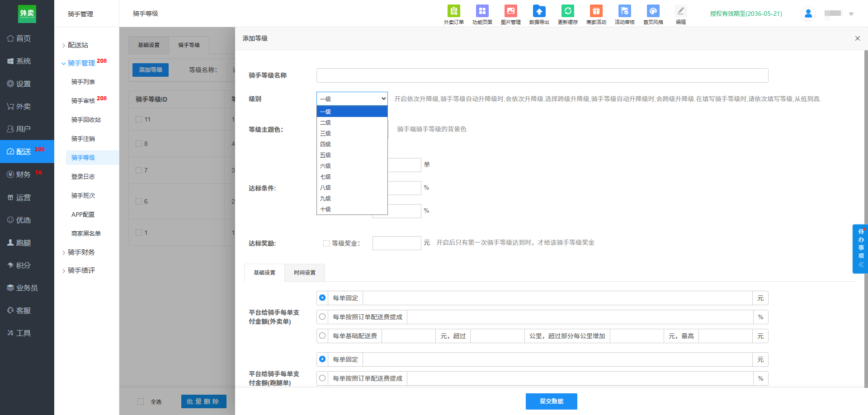Open 业务员 in the left sidebar
This screenshot has height=415, width=868.
[x=27, y=288]
